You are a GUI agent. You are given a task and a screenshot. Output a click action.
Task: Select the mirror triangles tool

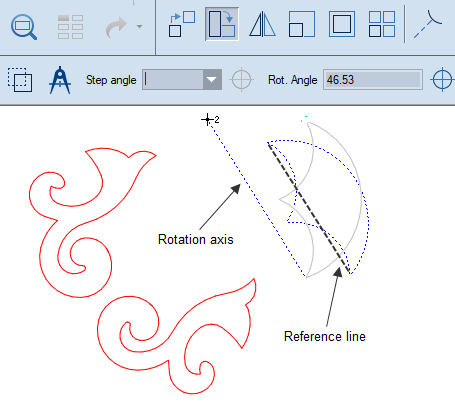pos(262,24)
